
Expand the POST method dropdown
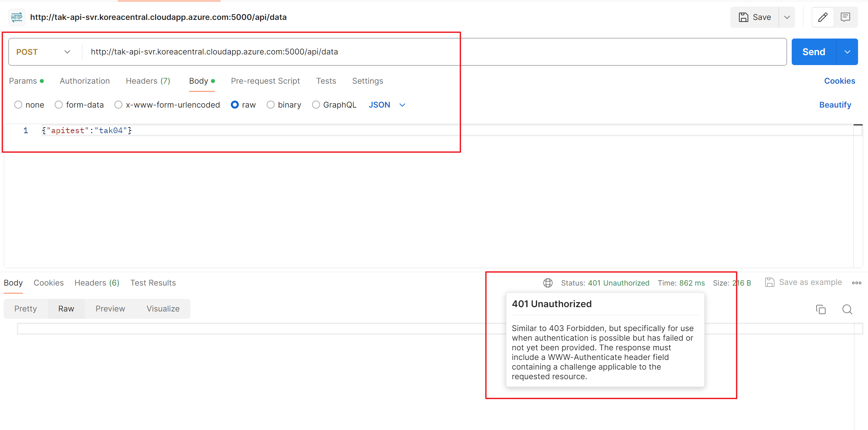[x=67, y=52]
